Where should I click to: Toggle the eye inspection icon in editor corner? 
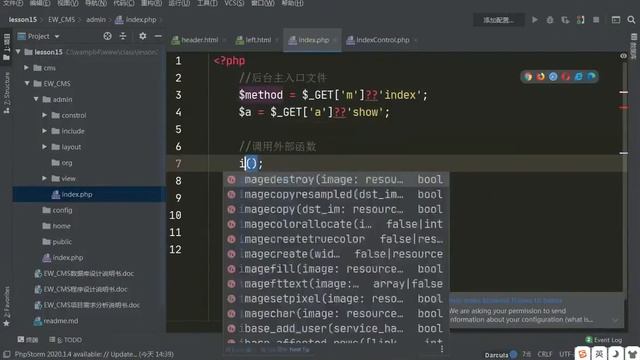click(x=623, y=56)
